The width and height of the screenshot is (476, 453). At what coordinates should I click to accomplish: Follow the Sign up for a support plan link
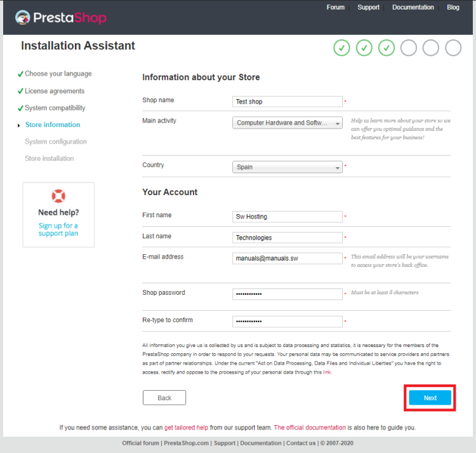tap(58, 229)
